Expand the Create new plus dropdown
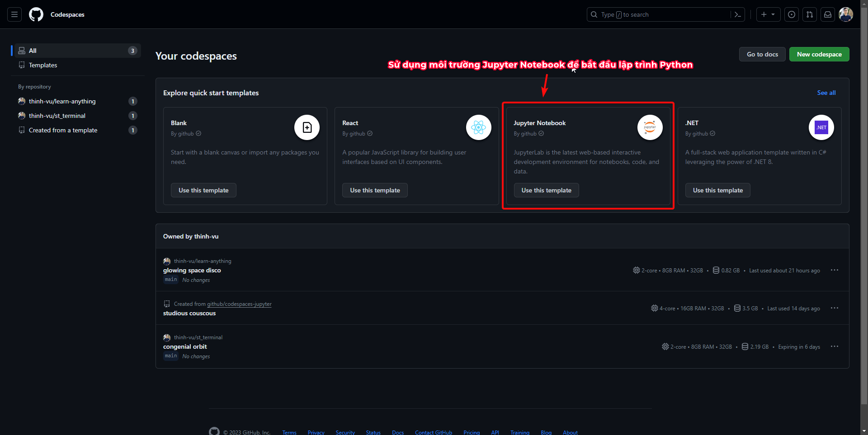Viewport: 868px width, 435px height. 768,14
